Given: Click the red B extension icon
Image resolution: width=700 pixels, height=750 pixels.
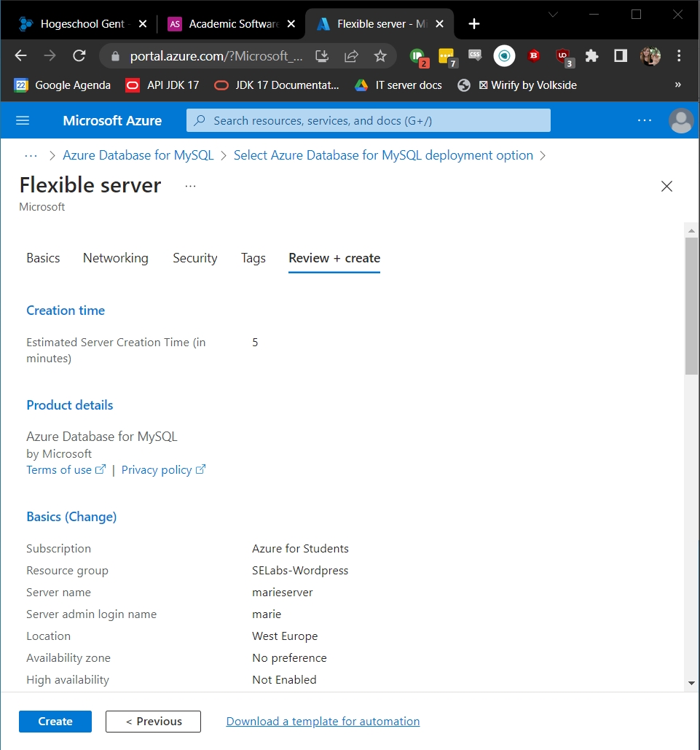Looking at the screenshot, I should click(534, 56).
